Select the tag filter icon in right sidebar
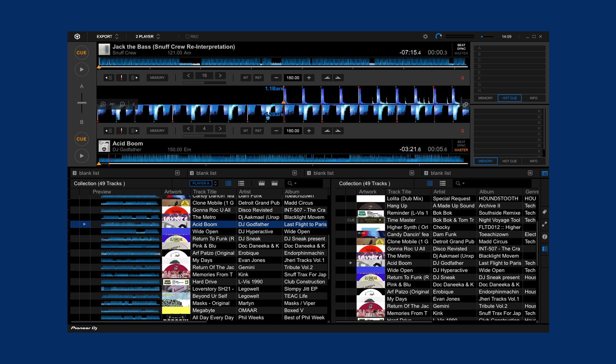 pyautogui.click(x=544, y=212)
